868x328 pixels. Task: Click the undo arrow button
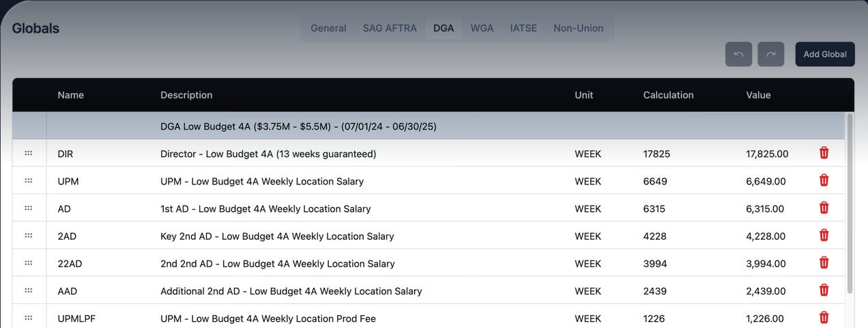pyautogui.click(x=738, y=54)
